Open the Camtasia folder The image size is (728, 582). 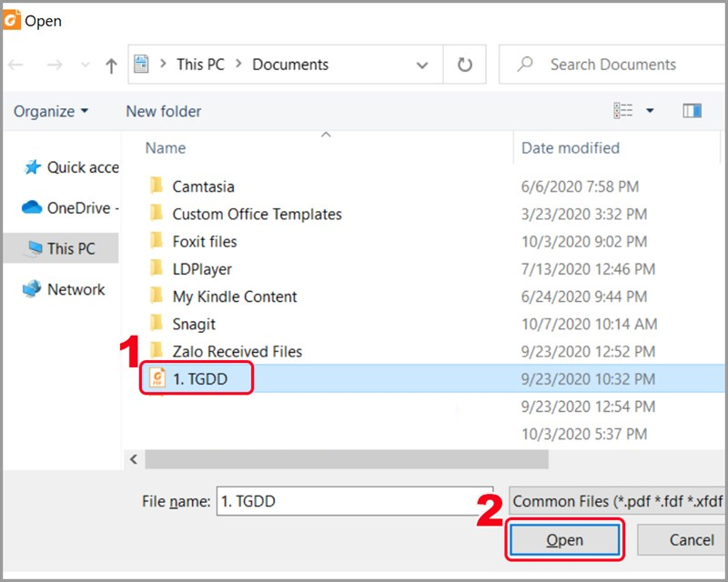click(x=203, y=186)
